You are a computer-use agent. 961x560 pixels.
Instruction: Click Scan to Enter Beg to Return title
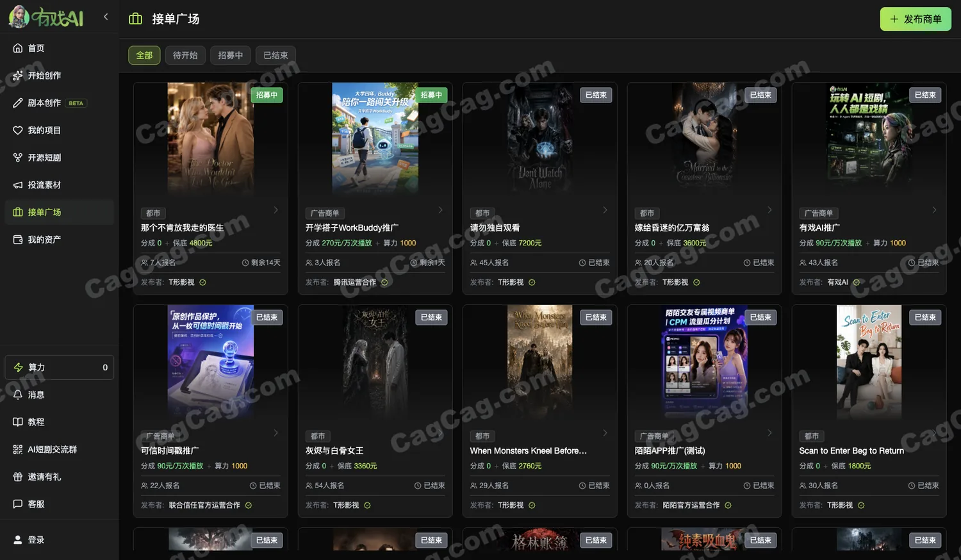[x=851, y=451]
